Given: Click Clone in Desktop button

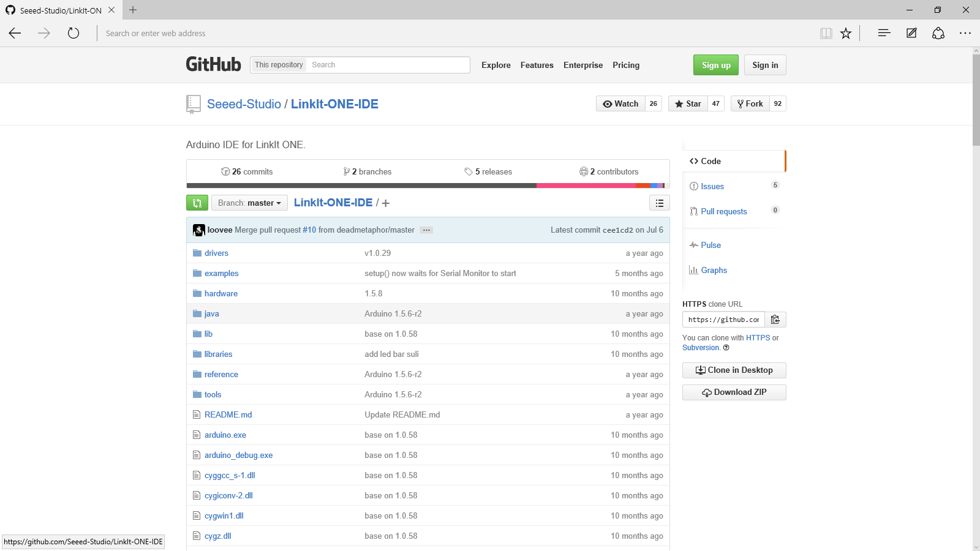Looking at the screenshot, I should 734,370.
